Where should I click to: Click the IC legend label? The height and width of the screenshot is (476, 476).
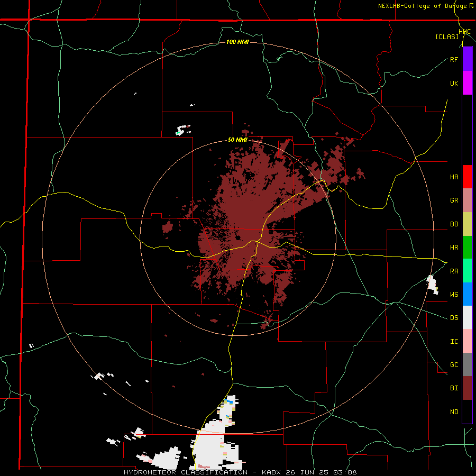pos(454,341)
